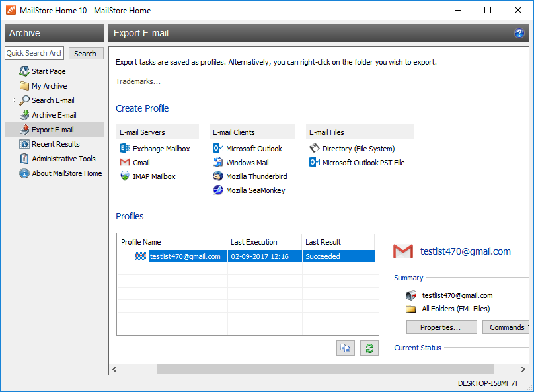Click the MailStore app logo in title bar
534x392 pixels.
(11, 10)
